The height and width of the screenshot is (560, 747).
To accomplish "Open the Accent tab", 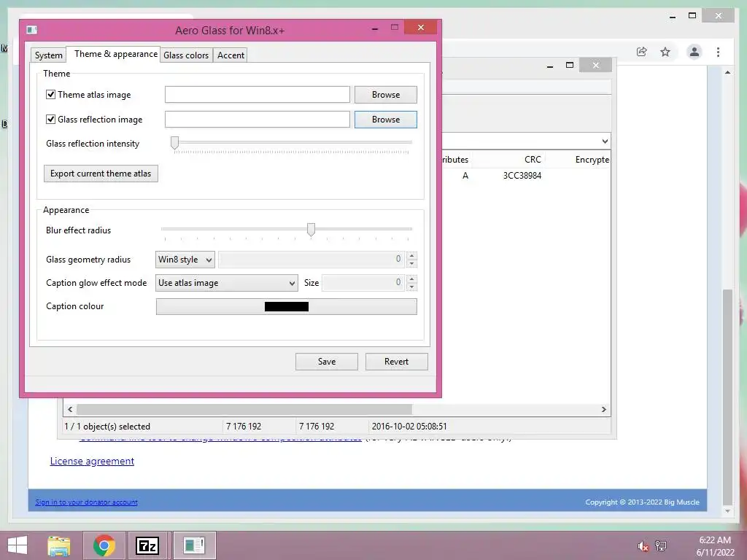I will [x=231, y=55].
